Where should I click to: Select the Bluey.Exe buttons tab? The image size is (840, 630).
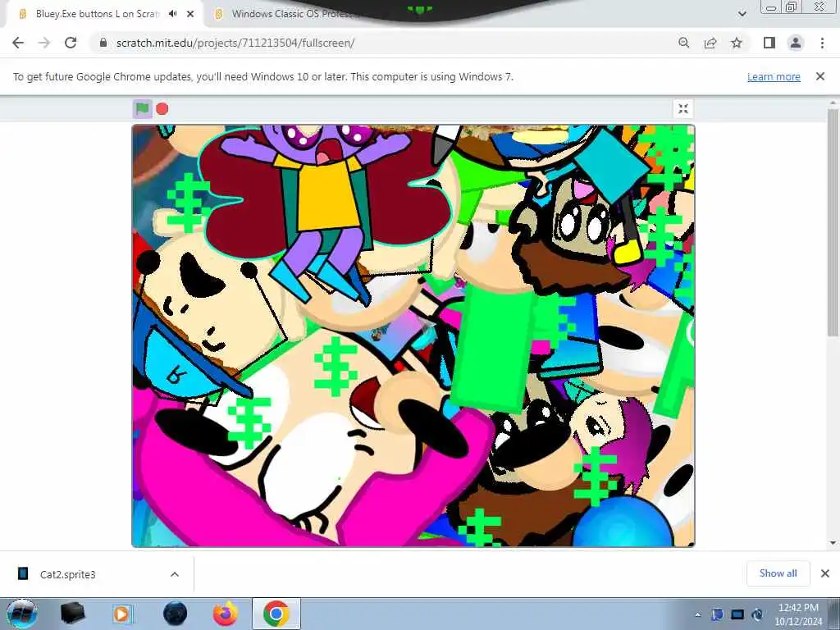pyautogui.click(x=97, y=14)
